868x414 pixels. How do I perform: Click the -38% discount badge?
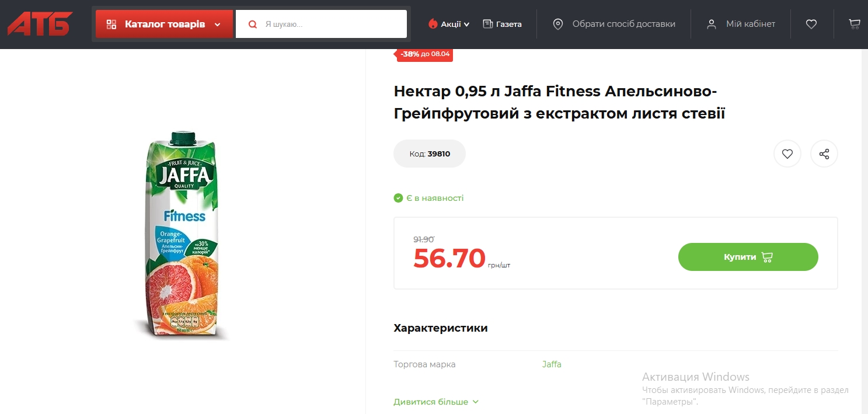(x=425, y=54)
